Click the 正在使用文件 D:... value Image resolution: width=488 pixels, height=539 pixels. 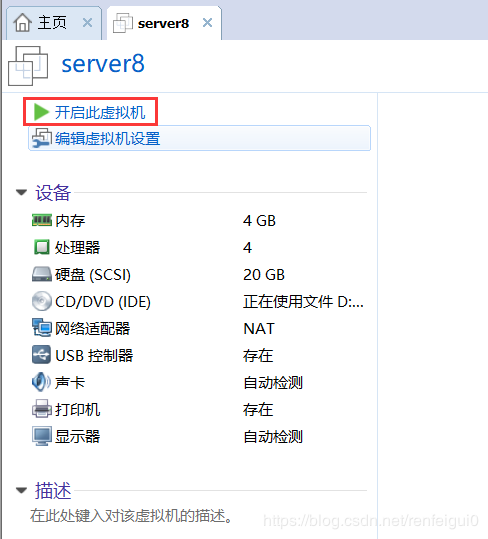tap(303, 301)
